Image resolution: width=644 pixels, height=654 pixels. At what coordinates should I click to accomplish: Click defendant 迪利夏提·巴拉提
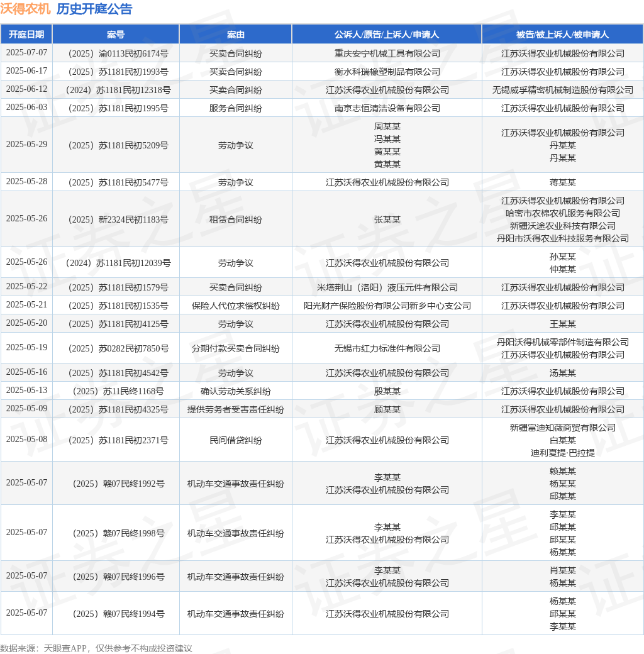point(563,453)
